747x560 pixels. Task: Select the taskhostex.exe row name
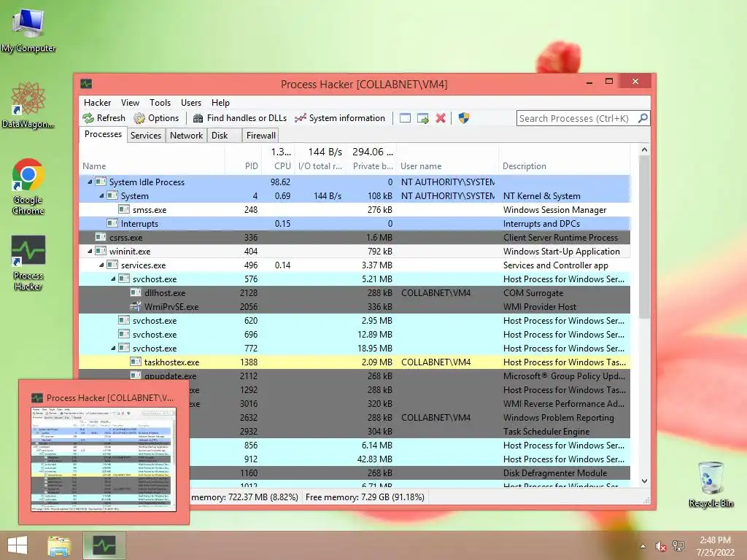(172, 362)
